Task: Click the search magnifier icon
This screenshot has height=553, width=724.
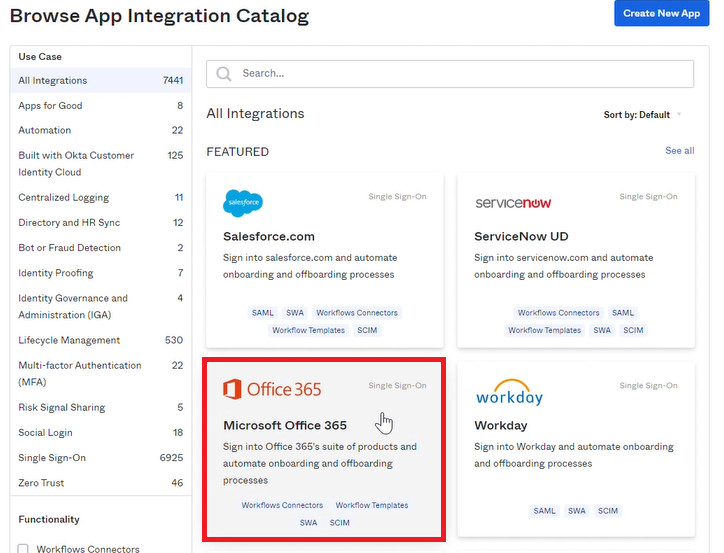Action: pos(224,73)
